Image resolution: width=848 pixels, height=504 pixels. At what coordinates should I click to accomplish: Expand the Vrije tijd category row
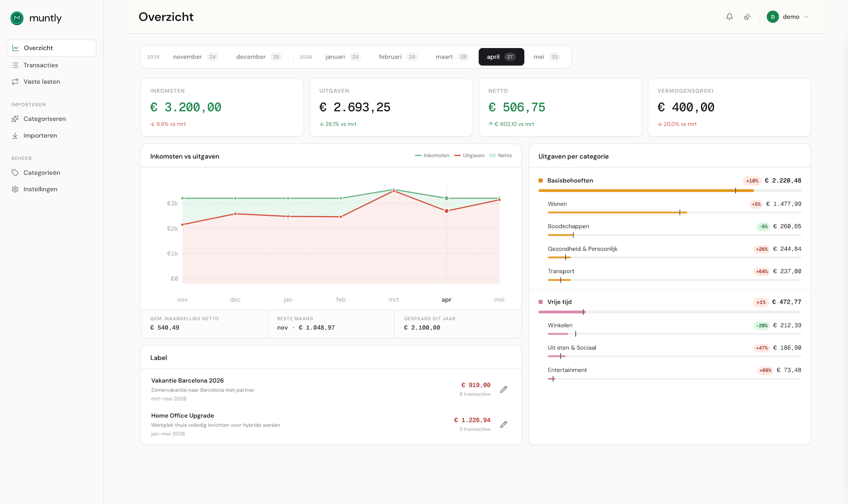[x=670, y=302]
